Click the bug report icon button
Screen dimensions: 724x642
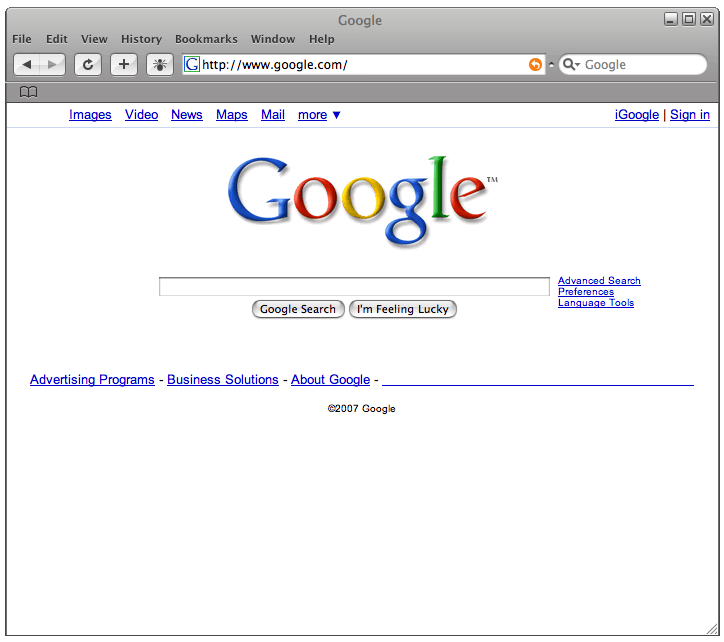(159, 65)
